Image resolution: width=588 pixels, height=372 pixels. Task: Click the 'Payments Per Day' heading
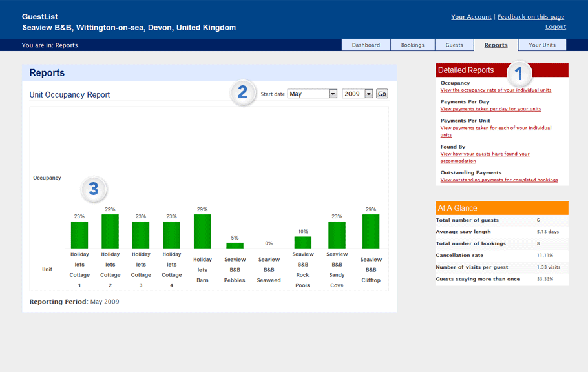465,101
